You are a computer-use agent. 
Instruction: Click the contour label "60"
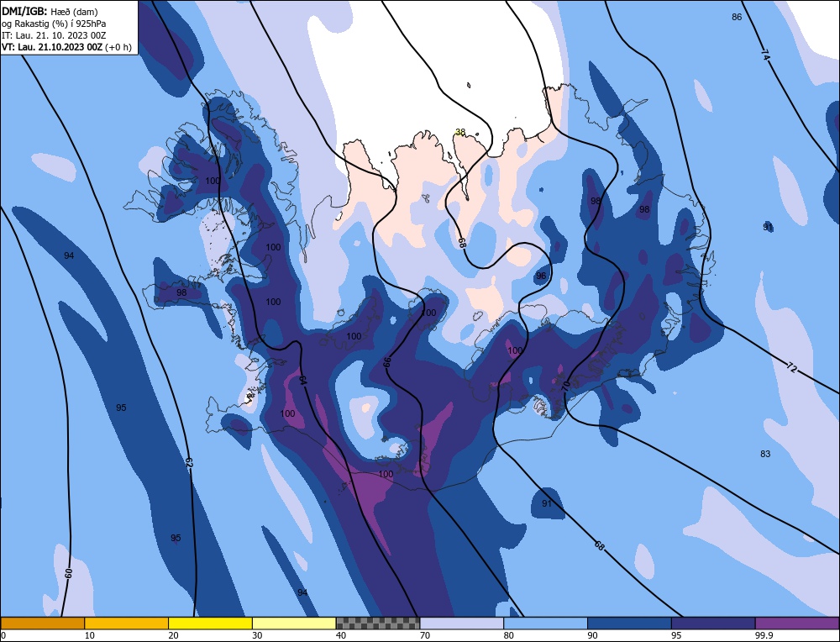point(68,573)
